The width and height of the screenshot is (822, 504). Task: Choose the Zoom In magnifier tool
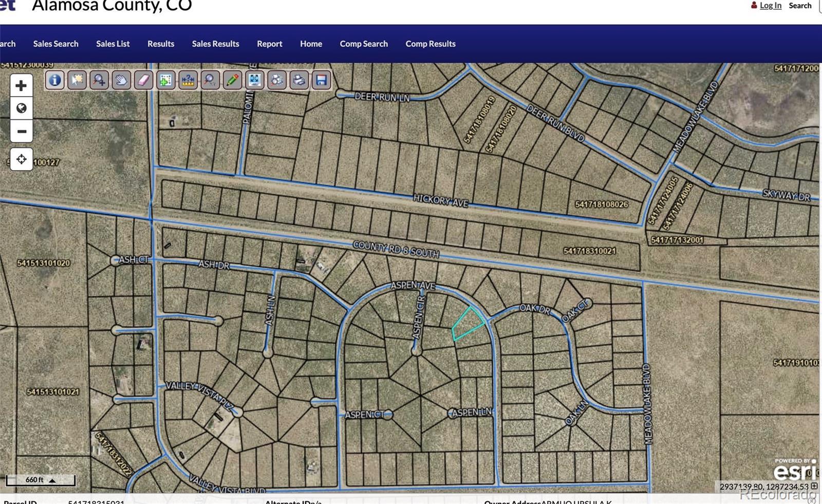[x=99, y=80]
